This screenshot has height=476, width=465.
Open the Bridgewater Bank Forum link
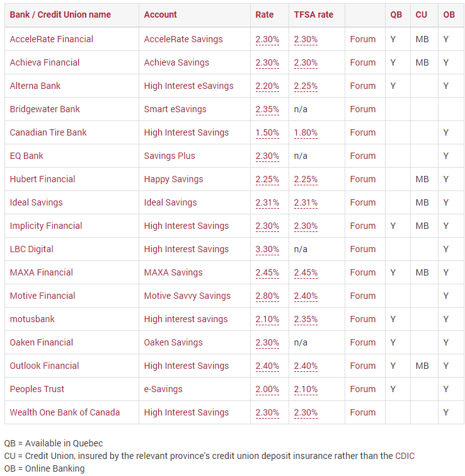[x=362, y=109]
